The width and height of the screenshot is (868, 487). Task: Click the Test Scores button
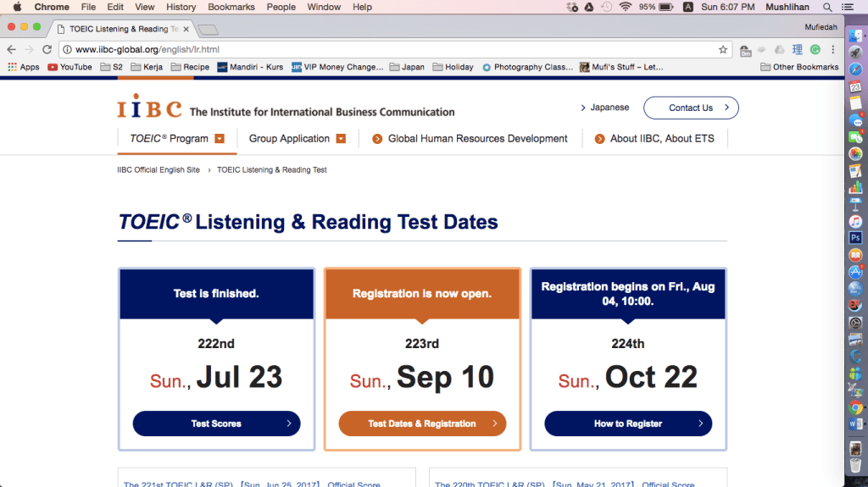coord(216,423)
